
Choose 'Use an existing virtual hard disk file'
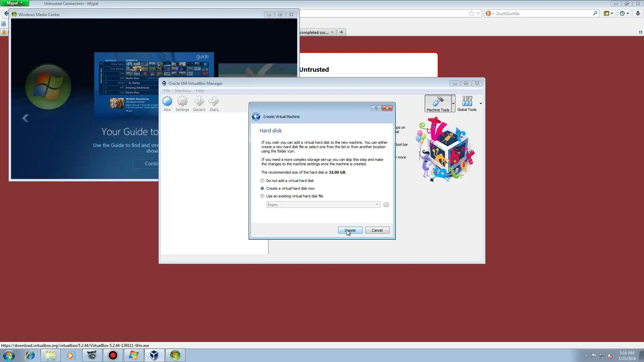[x=262, y=196]
